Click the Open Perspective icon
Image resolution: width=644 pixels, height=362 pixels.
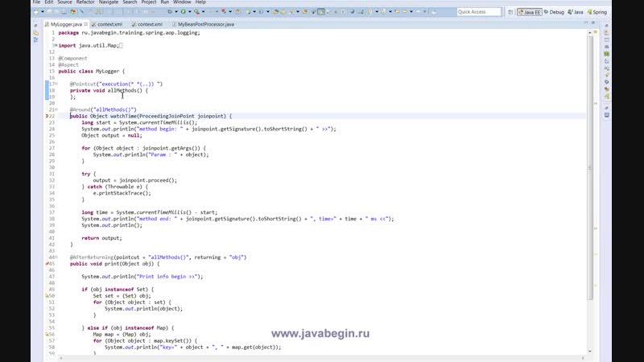(x=510, y=12)
